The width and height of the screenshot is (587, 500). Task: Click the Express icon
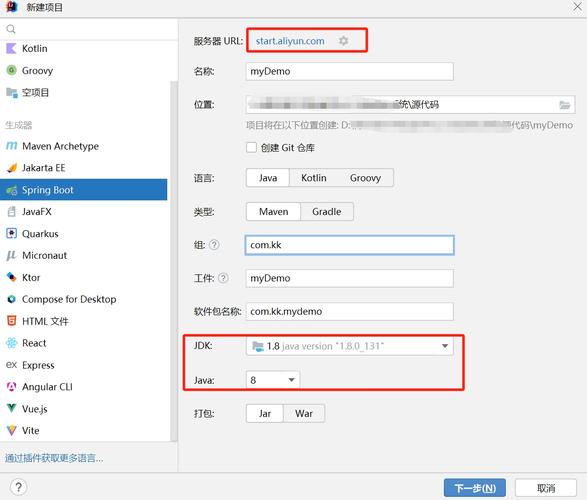pyautogui.click(x=12, y=365)
